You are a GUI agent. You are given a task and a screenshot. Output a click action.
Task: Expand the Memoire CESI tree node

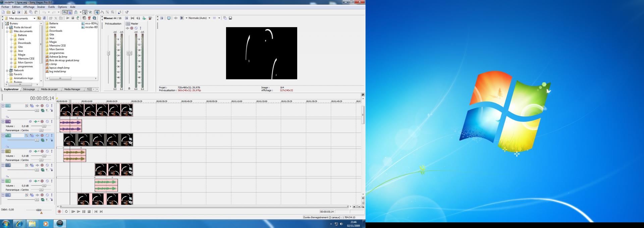click(x=11, y=59)
